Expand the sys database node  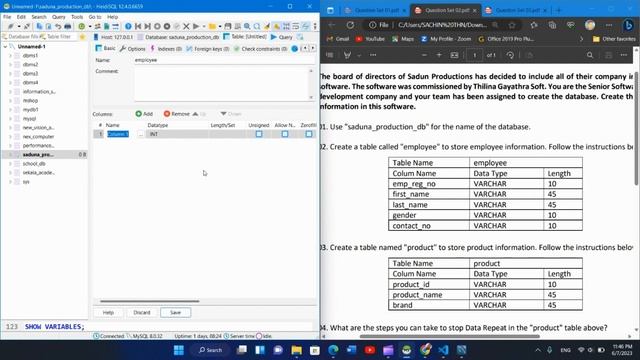click(10, 182)
